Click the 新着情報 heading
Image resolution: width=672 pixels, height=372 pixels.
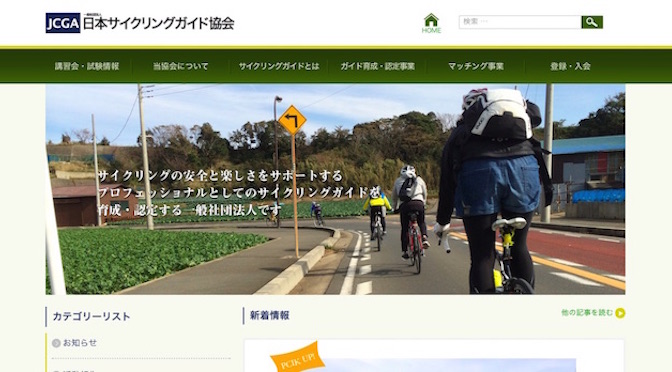point(270,316)
